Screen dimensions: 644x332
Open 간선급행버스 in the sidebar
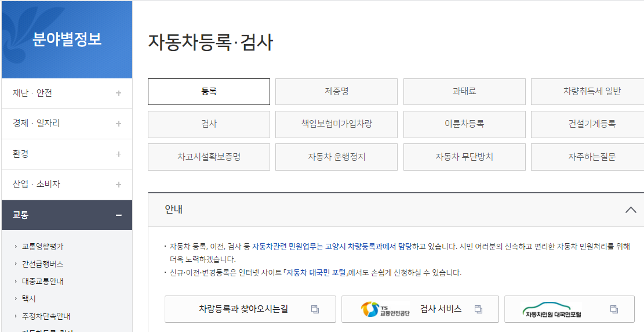43,264
